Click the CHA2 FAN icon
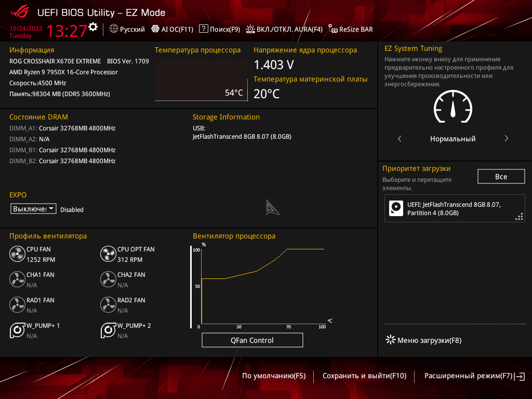Viewport: 532px width, 399px height. [108, 279]
